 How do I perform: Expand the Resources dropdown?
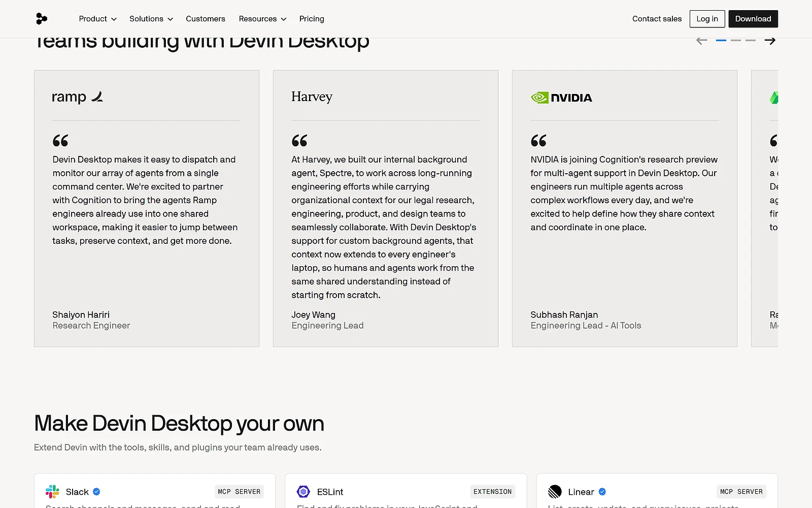tap(262, 19)
